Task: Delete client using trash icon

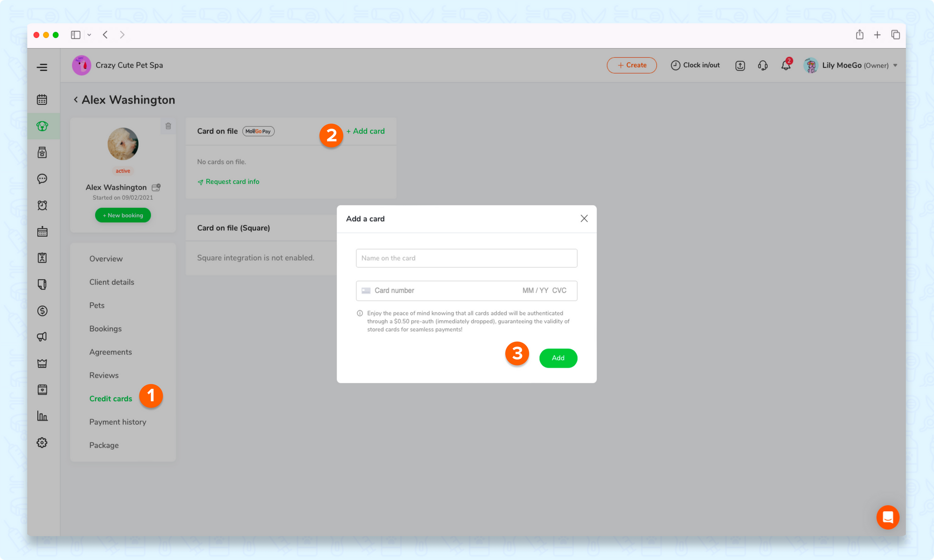Action: click(168, 126)
